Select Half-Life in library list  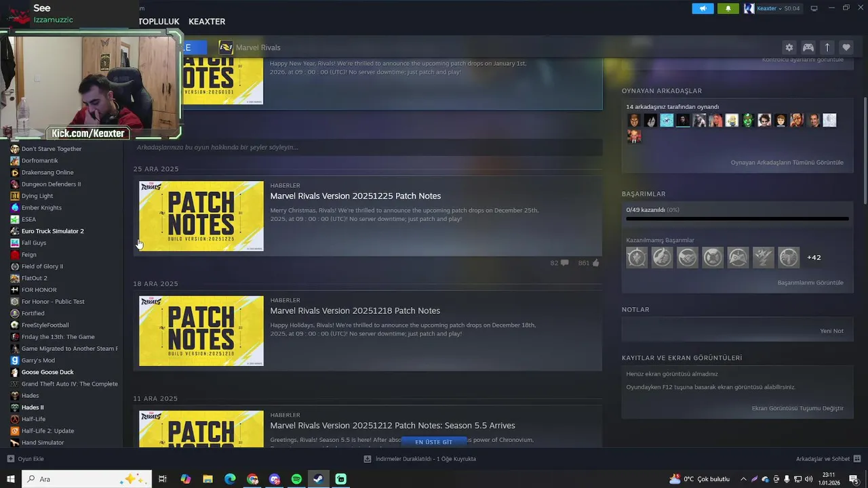point(33,419)
